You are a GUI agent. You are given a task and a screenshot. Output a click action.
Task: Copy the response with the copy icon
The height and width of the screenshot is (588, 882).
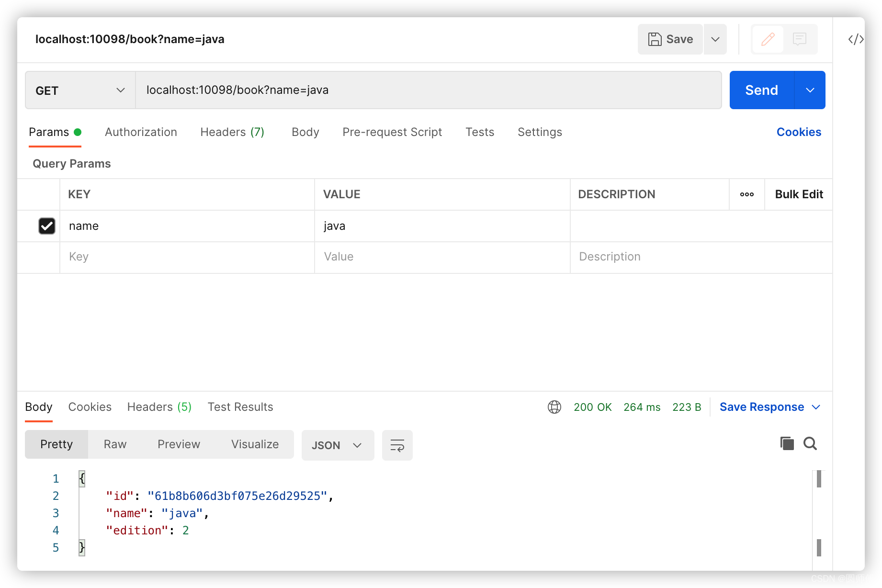(x=787, y=443)
